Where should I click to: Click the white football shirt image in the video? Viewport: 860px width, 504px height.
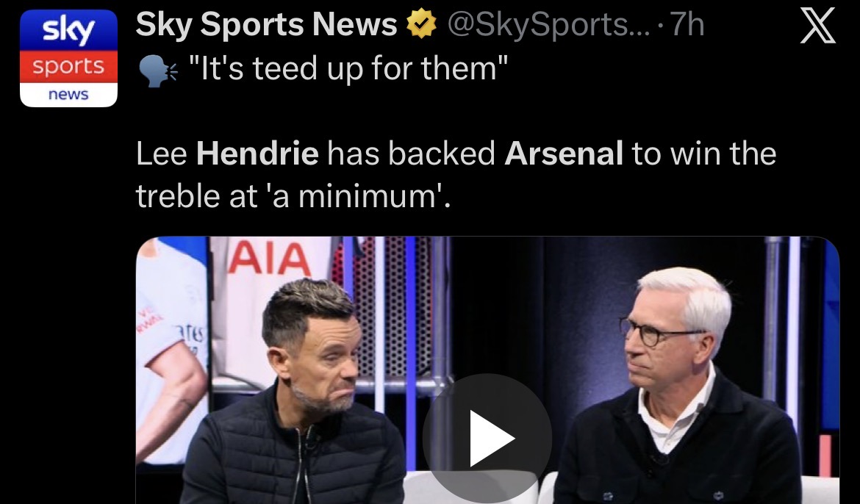click(x=172, y=351)
